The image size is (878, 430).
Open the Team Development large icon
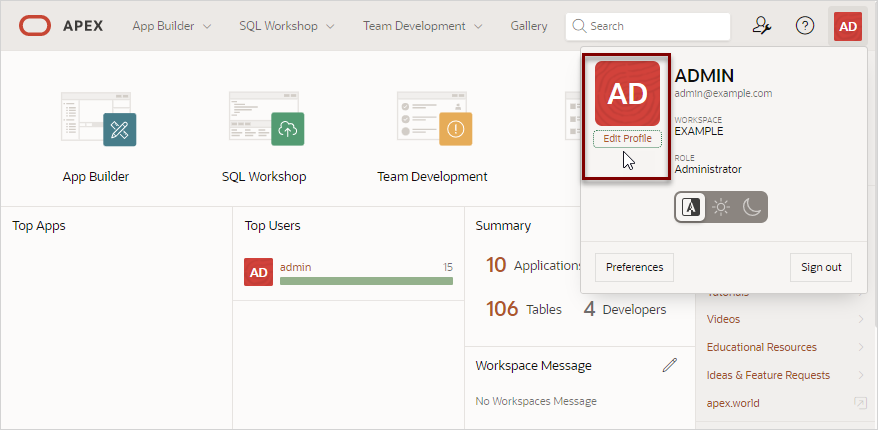(435, 118)
